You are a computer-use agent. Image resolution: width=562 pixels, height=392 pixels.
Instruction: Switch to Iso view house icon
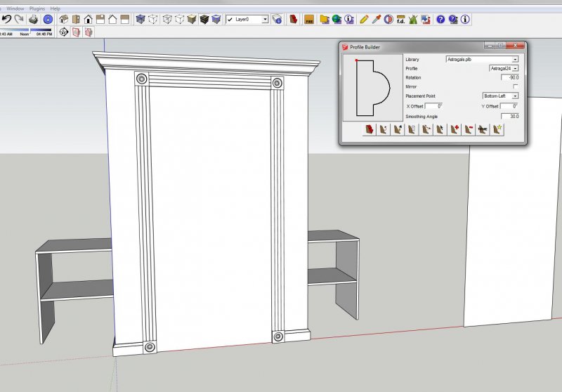[x=64, y=19]
